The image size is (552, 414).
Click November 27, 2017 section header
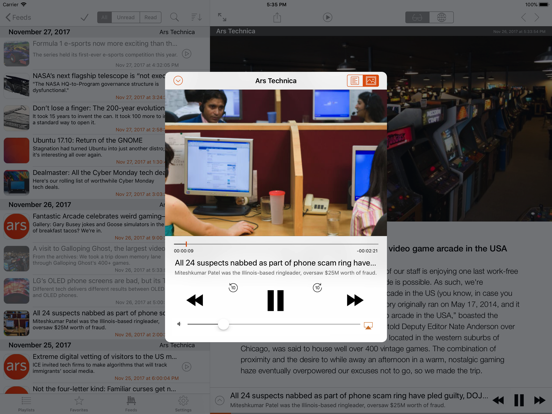click(105, 32)
